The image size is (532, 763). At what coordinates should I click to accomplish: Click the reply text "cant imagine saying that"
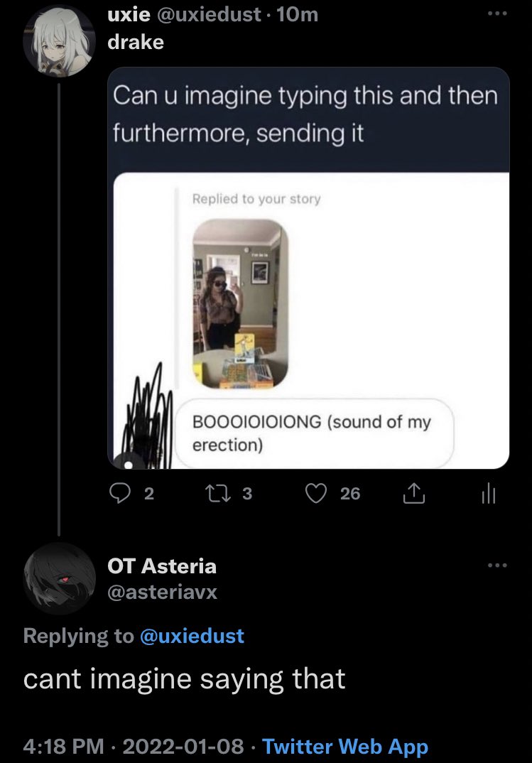tap(184, 679)
